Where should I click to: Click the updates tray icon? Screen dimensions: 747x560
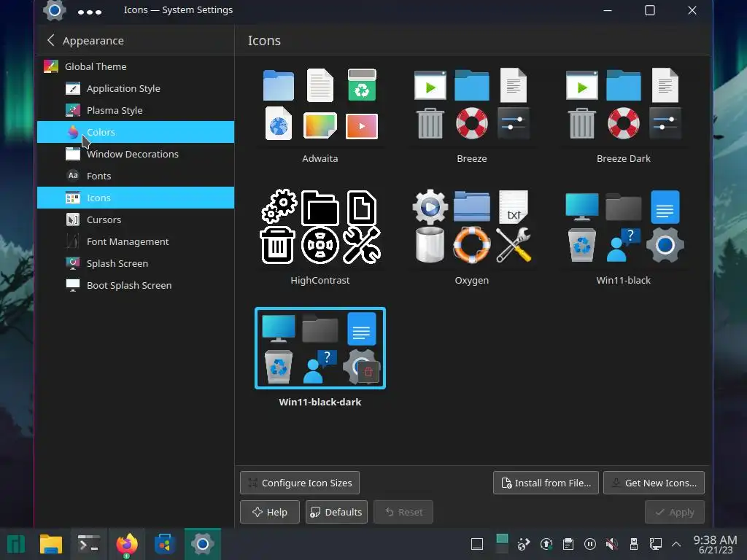pos(546,544)
